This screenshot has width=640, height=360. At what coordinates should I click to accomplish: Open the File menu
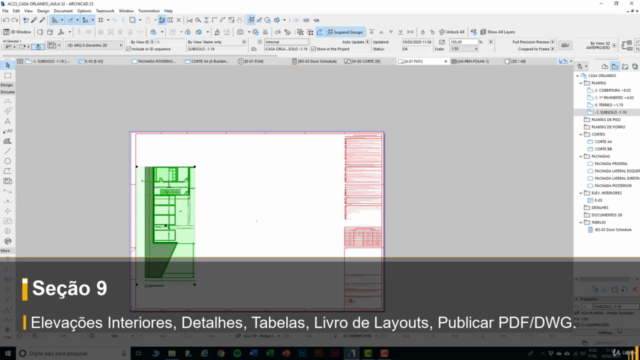pyautogui.click(x=5, y=11)
